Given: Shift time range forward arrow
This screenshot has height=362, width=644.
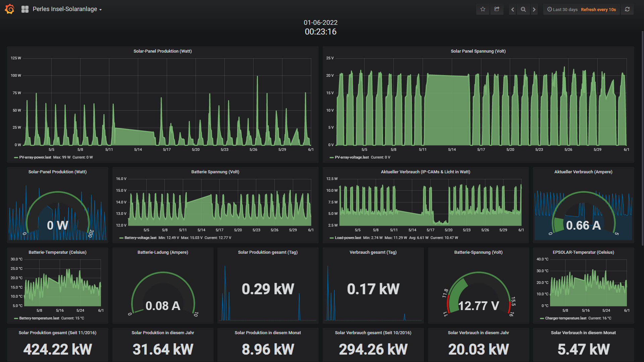Looking at the screenshot, I should 534,9.
